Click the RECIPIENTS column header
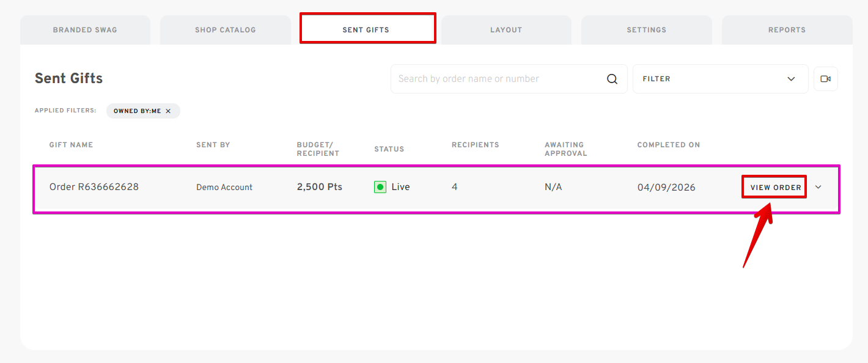Screen dimensions: 868x363 [x=476, y=145]
